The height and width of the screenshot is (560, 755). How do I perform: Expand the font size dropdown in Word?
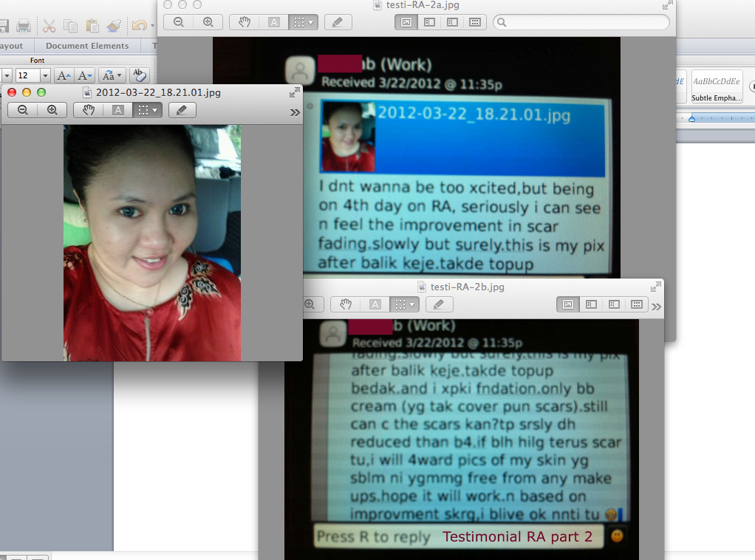coord(45,75)
